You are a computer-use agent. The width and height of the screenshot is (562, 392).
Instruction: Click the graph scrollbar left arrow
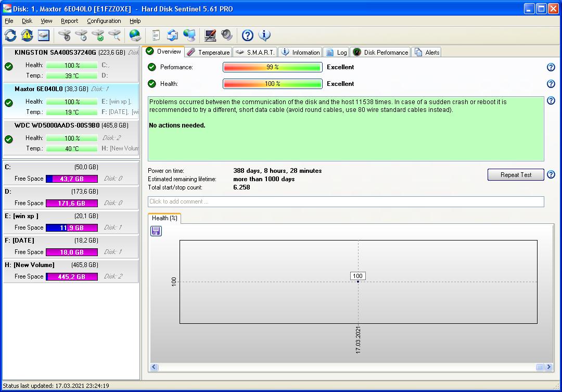(x=155, y=367)
